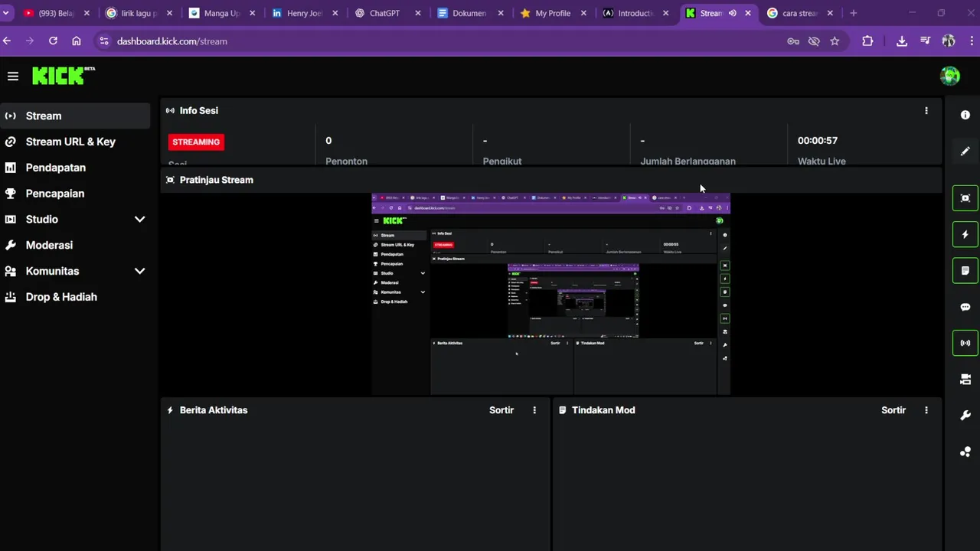This screenshot has width=980, height=551.
Task: Click the Tindakan Mod panel title
Action: click(x=603, y=410)
